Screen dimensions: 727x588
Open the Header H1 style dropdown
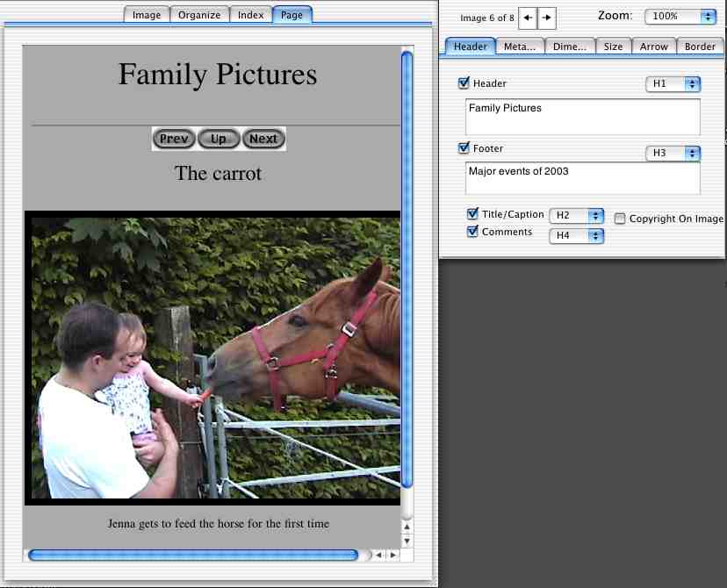click(x=672, y=84)
